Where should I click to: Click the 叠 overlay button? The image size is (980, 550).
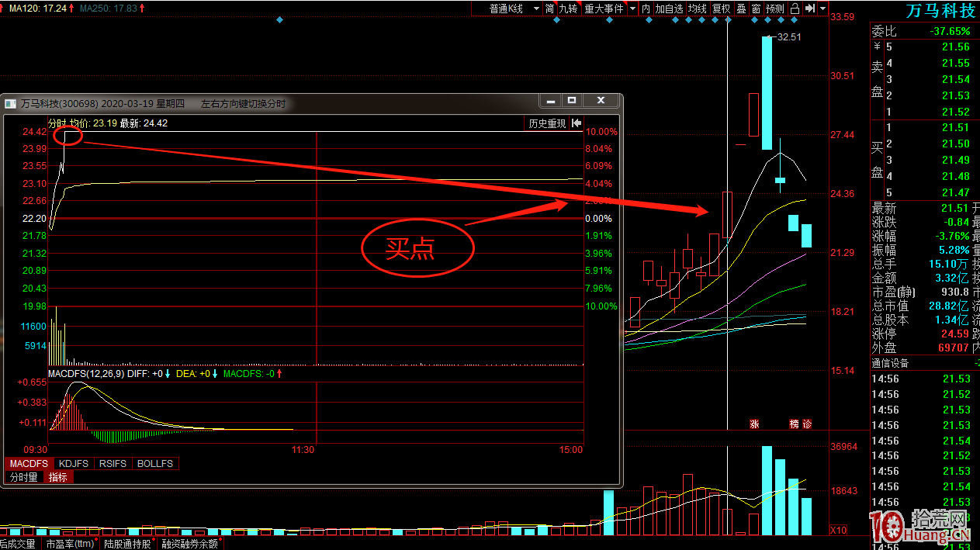tap(741, 9)
